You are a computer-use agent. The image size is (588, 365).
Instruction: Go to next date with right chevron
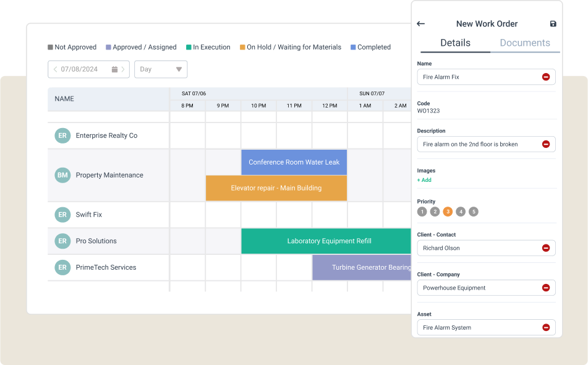coord(124,69)
